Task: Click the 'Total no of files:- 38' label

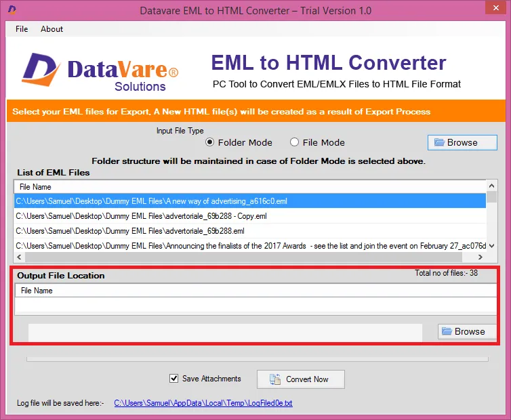Action: click(446, 273)
